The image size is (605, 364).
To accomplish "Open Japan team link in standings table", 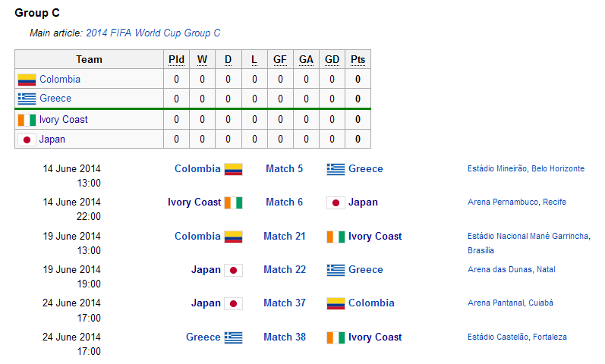I will click(x=52, y=140).
